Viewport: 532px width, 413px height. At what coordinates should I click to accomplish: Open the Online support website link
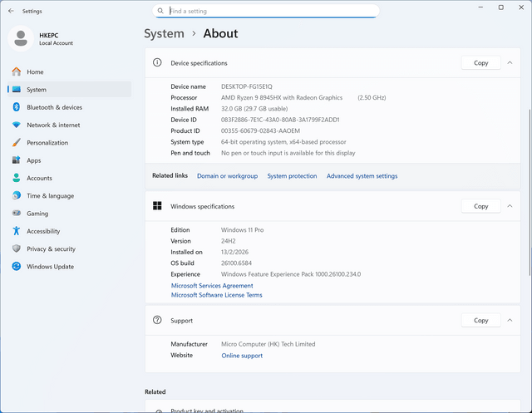pos(242,356)
